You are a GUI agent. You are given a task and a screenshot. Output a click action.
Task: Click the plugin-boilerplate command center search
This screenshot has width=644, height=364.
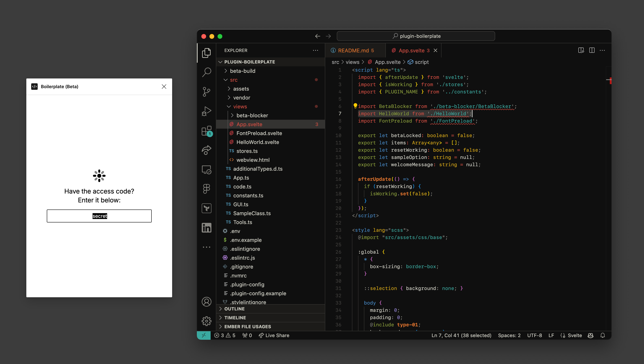(416, 36)
